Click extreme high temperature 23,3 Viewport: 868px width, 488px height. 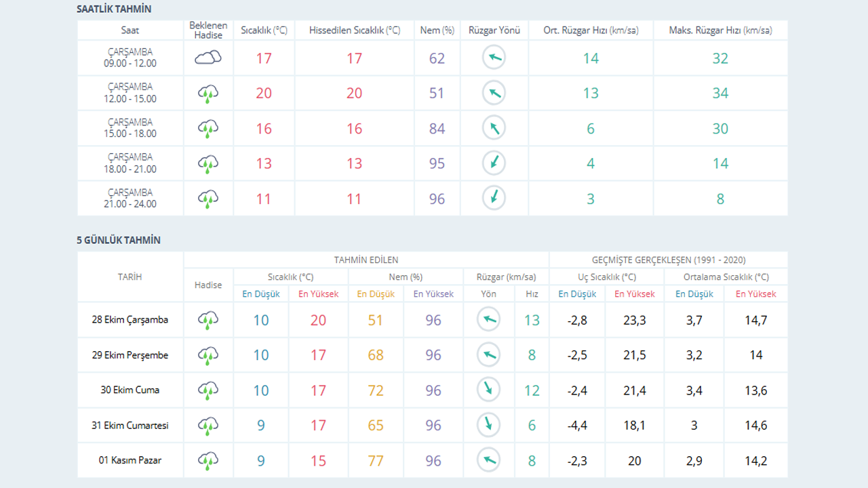click(635, 320)
